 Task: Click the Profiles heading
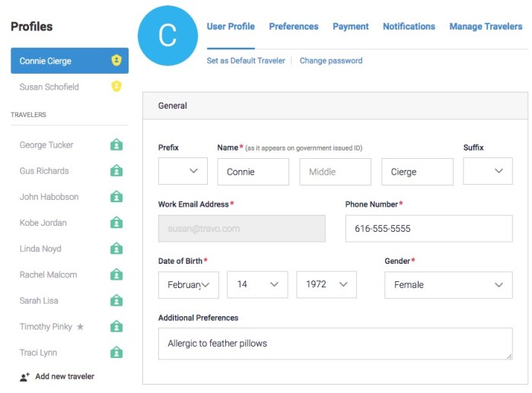[x=31, y=27]
